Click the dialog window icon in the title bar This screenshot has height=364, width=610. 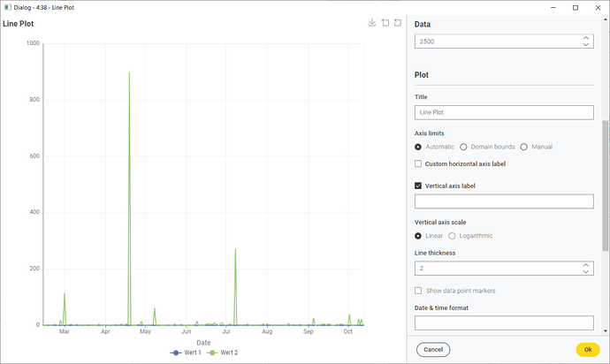[x=7, y=7]
